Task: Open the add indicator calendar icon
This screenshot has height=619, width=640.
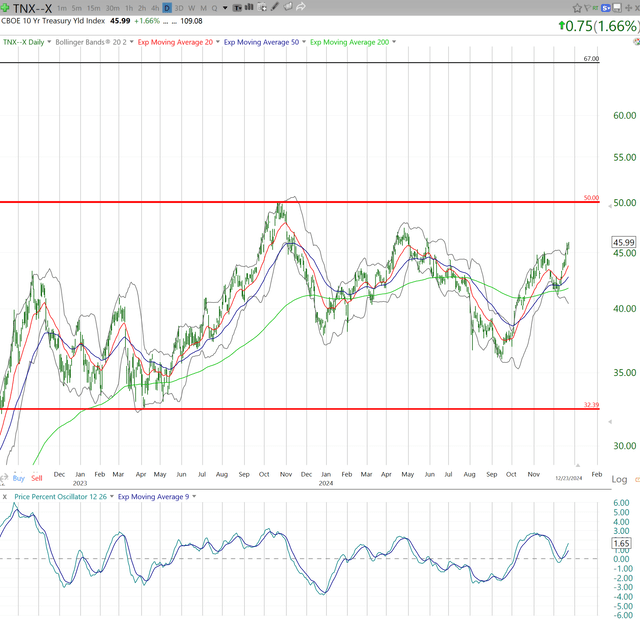Action: click(x=262, y=7)
